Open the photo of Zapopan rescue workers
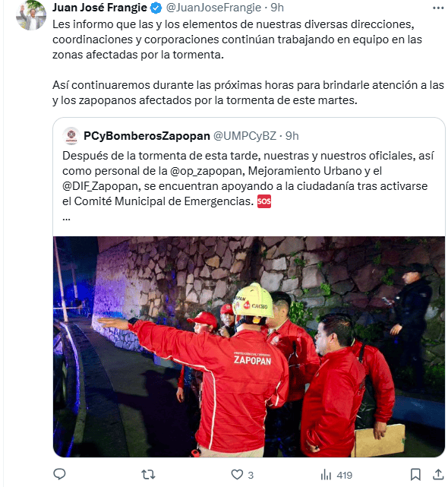This screenshot has height=487, width=448. point(249,346)
